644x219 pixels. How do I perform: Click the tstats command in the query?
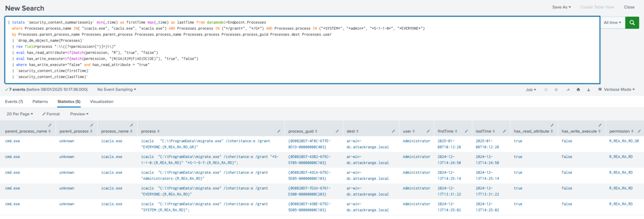point(18,22)
